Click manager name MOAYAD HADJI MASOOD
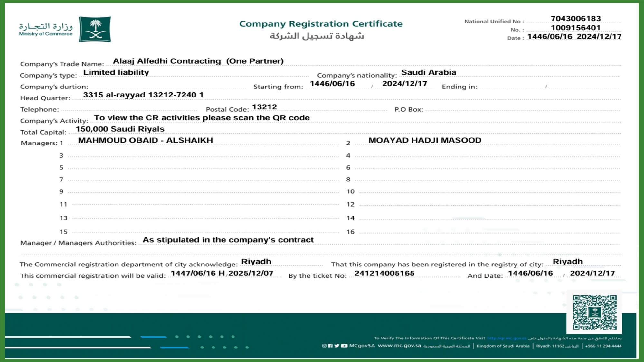Viewport: 644px width, 362px height. point(425,140)
